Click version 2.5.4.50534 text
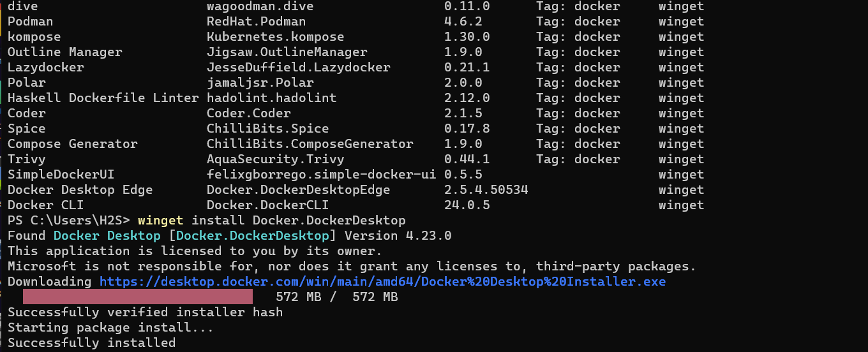Screen dimensions: 868x352 coord(486,190)
